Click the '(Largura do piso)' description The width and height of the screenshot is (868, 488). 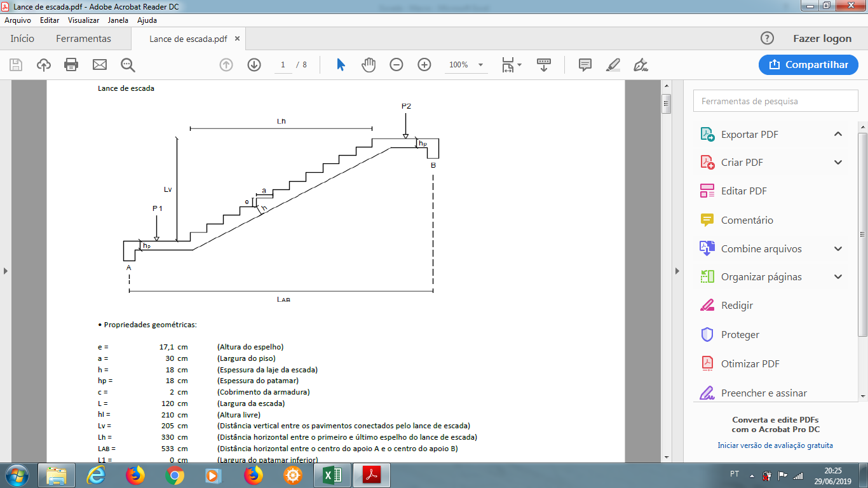[247, 358]
